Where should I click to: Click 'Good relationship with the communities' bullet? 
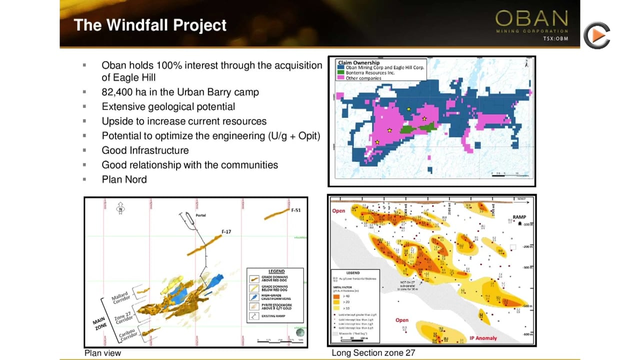click(189, 165)
